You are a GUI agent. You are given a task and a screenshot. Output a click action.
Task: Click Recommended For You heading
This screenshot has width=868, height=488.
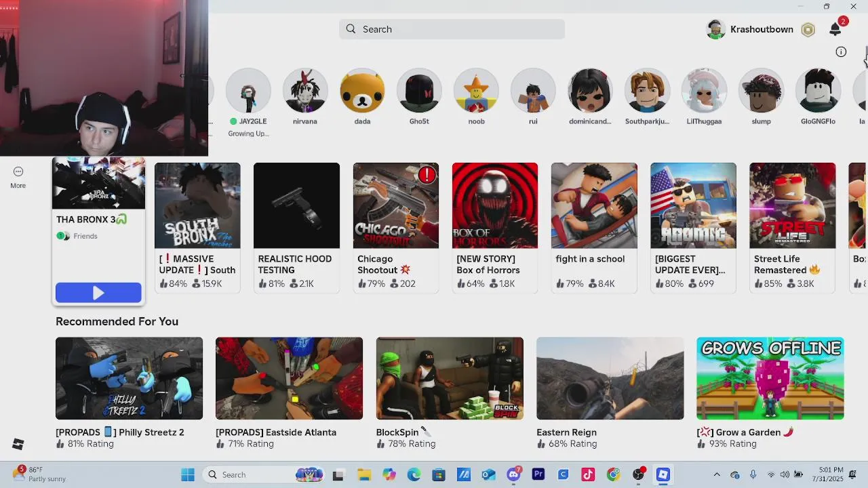117,321
